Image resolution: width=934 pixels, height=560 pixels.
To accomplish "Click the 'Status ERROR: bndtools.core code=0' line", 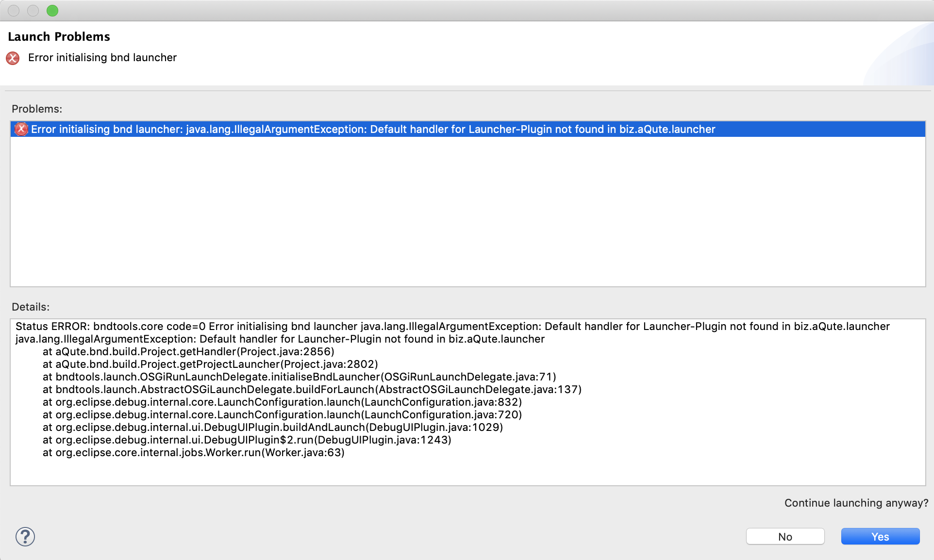I will (x=452, y=326).
